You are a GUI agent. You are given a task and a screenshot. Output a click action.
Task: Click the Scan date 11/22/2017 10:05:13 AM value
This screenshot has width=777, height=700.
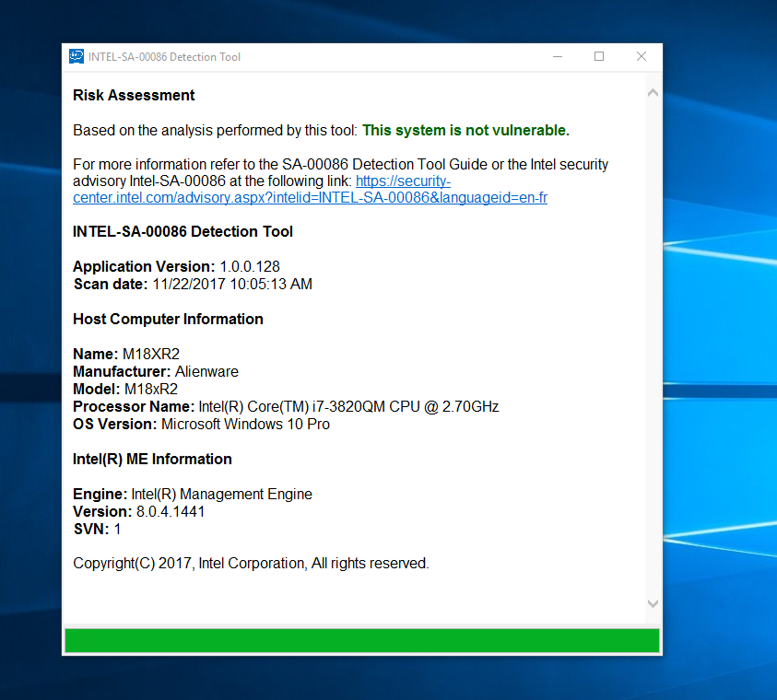click(x=232, y=285)
